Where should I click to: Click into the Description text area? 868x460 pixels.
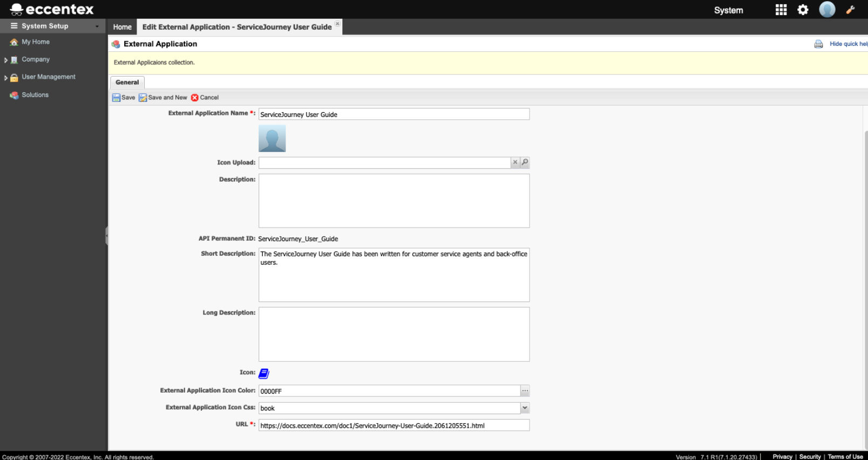pos(394,201)
